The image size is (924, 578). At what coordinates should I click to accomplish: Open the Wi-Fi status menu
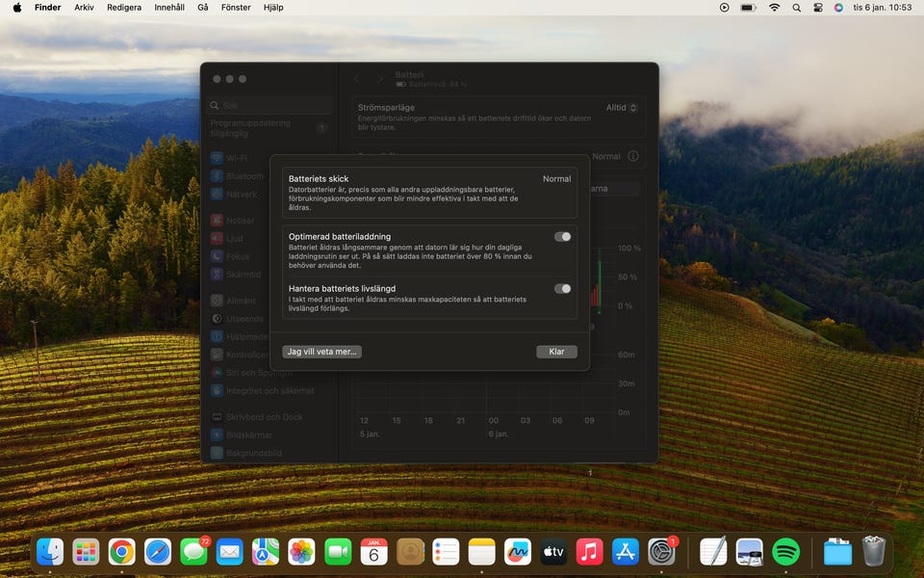774,7
